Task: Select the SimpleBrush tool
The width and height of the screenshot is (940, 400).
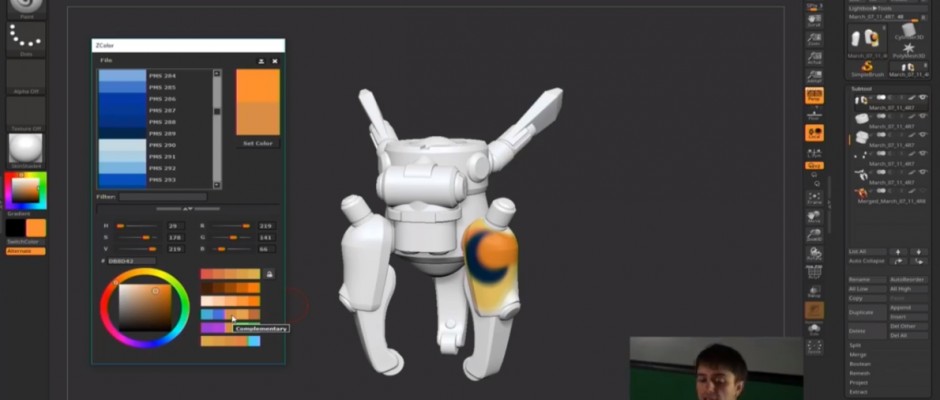Action: click(x=861, y=67)
